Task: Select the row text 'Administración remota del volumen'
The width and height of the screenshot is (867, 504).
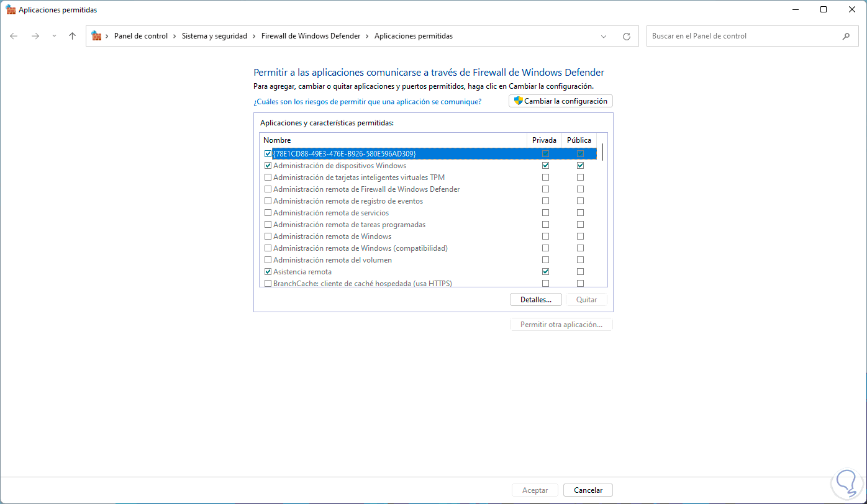Action: pyautogui.click(x=332, y=260)
